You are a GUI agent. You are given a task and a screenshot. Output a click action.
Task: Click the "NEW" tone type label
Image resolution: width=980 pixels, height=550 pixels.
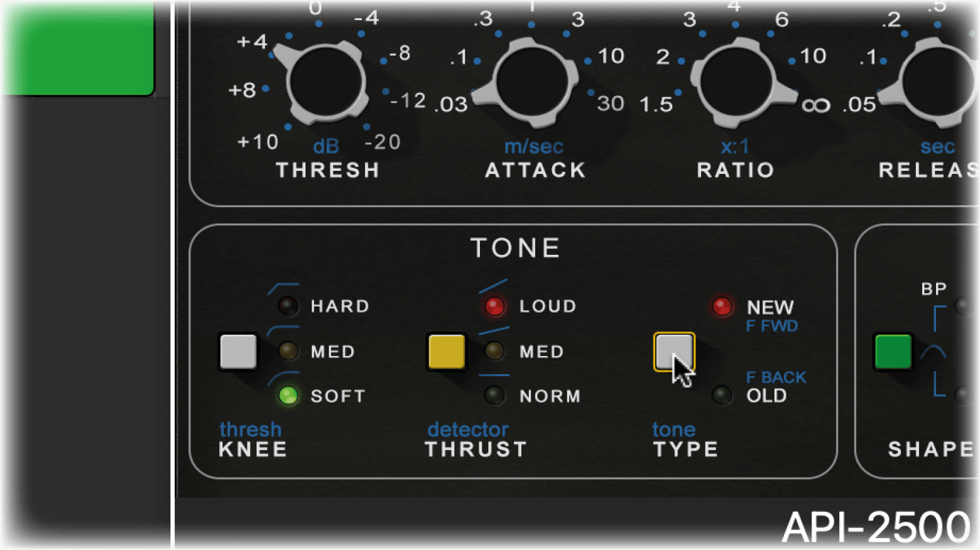[x=770, y=308]
